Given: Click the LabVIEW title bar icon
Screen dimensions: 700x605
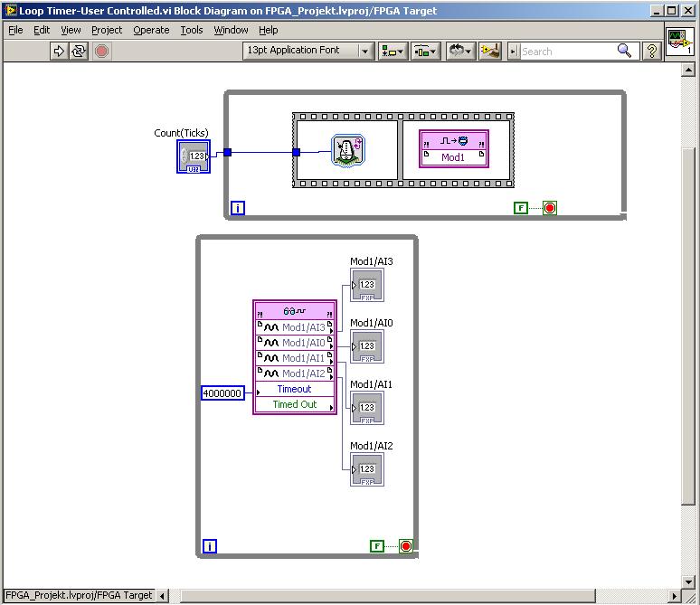Looking at the screenshot, I should point(10,10).
